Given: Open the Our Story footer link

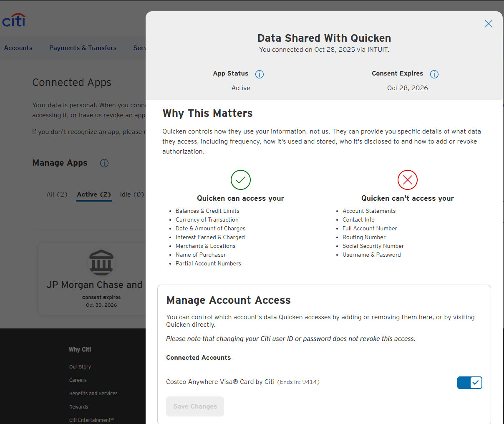Looking at the screenshot, I should [x=80, y=367].
